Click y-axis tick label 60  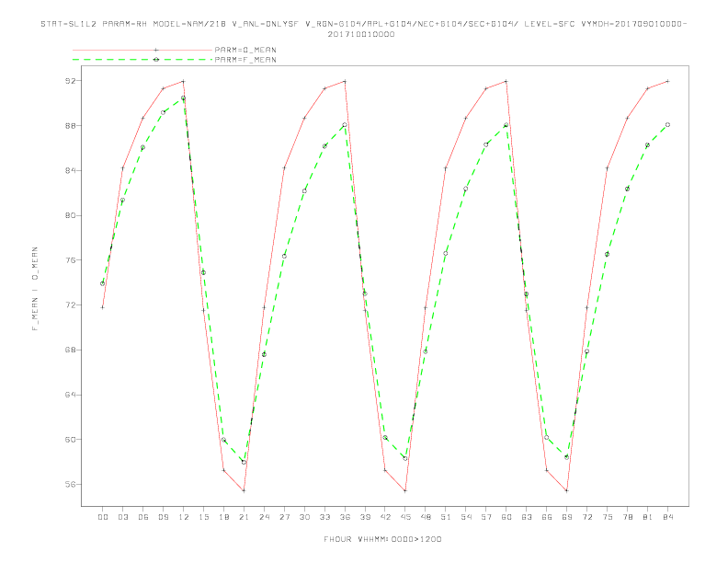pos(70,440)
